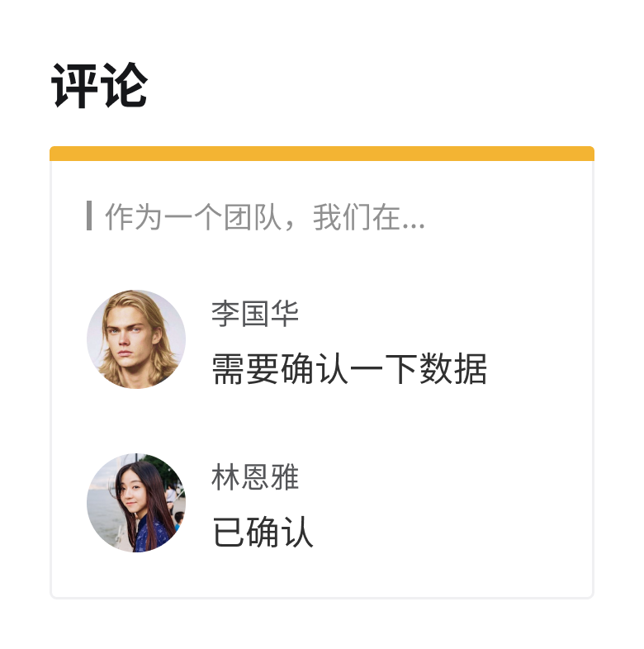Click the character "评" in the heading
Screen dimensions: 644x649
[x=75, y=86]
